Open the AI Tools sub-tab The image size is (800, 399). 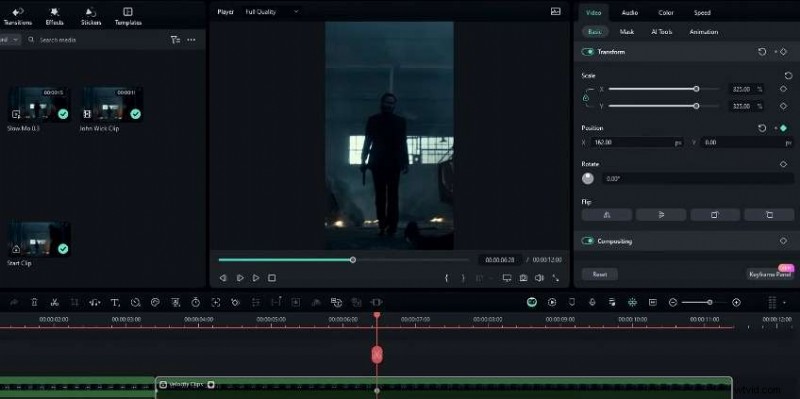662,32
